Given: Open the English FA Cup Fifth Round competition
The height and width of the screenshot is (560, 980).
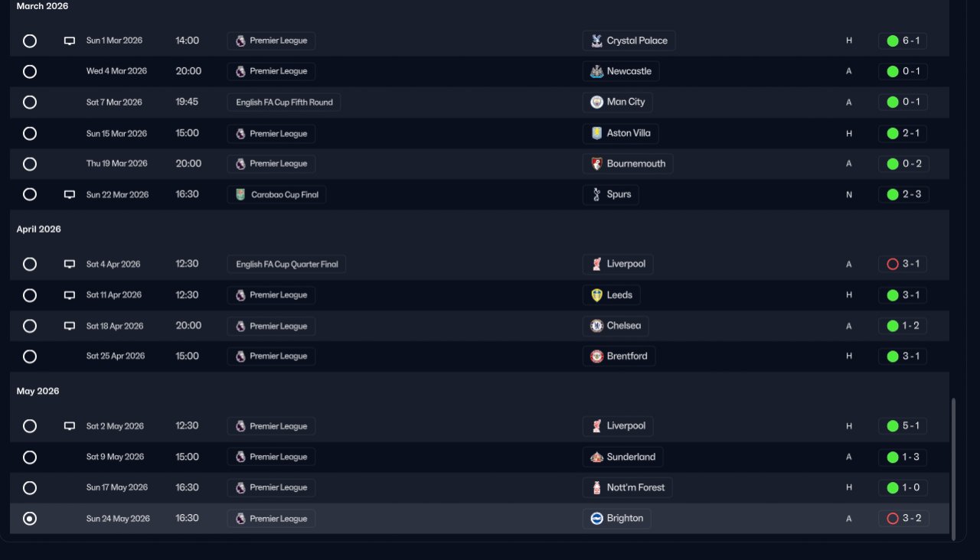Looking at the screenshot, I should point(284,103).
